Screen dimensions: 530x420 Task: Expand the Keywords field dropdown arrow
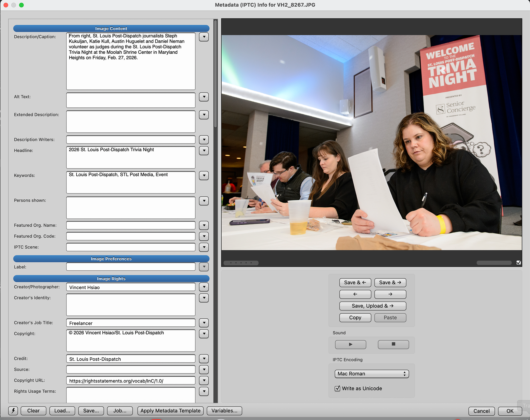204,175
